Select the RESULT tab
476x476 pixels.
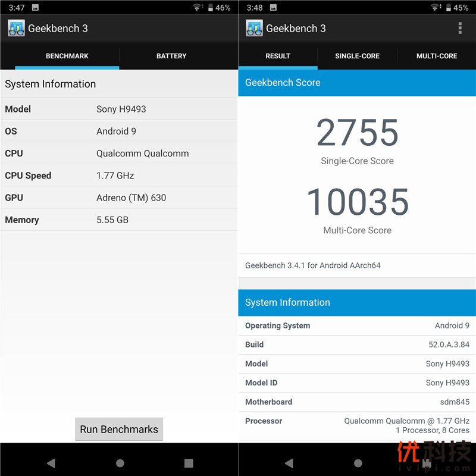(x=278, y=56)
